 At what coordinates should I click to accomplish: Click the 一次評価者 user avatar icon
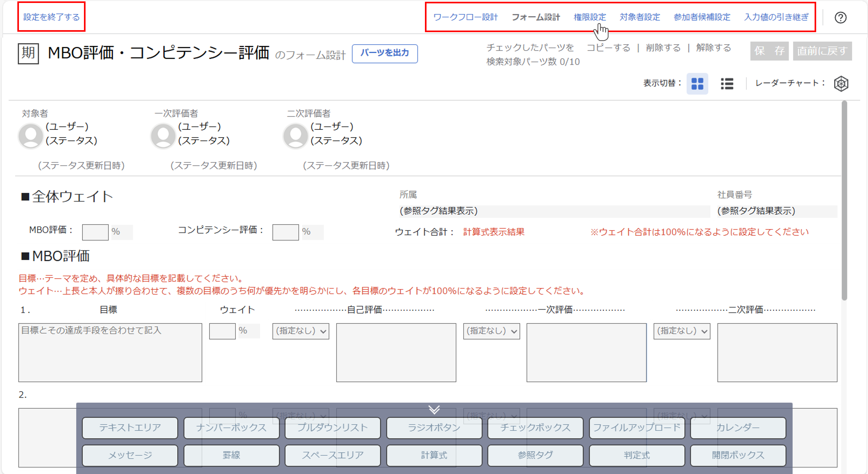pyautogui.click(x=163, y=136)
